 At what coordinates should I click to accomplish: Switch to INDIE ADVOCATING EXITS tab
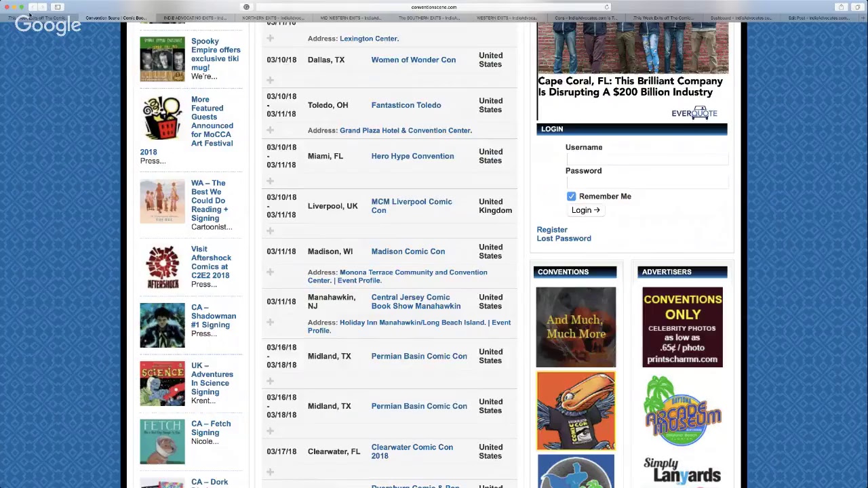click(194, 18)
